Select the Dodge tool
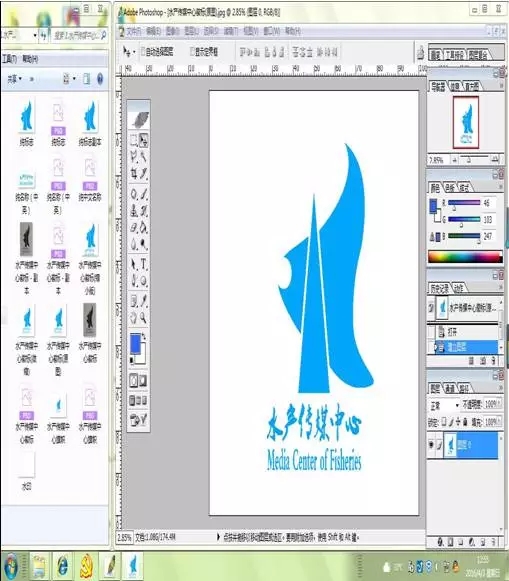This screenshot has width=509, height=581. (x=144, y=244)
